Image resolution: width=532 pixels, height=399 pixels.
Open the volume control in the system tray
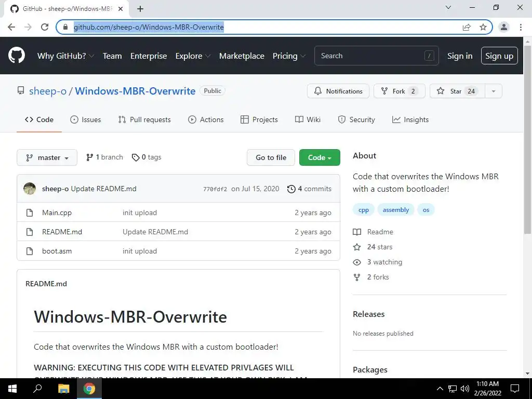[x=465, y=389]
